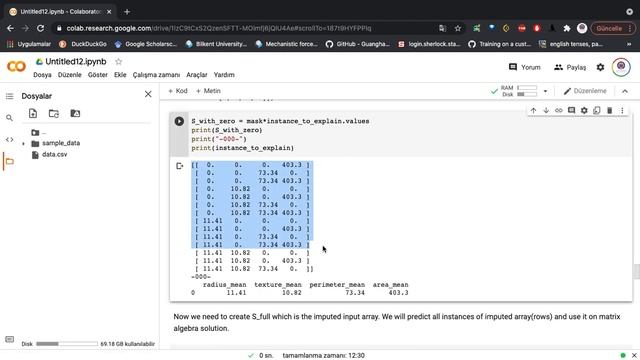Bookmark page star in address bar
Viewport: 640px width, 360px height.
458,28
